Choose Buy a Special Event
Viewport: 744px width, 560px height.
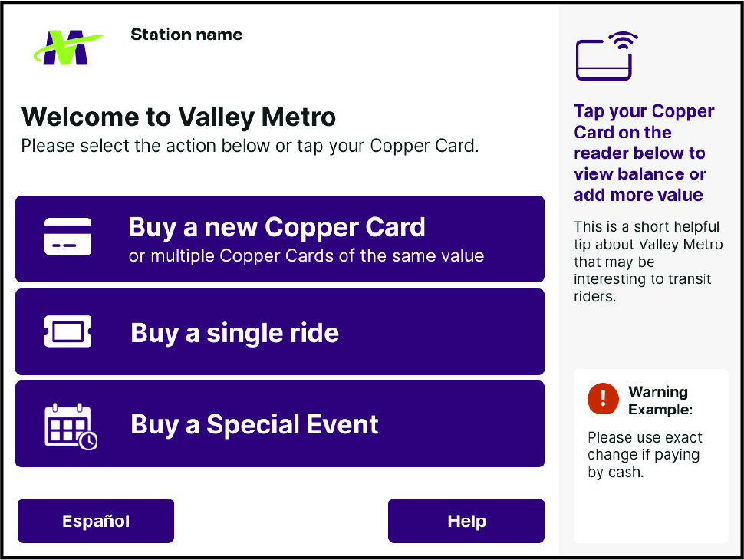pyautogui.click(x=279, y=423)
